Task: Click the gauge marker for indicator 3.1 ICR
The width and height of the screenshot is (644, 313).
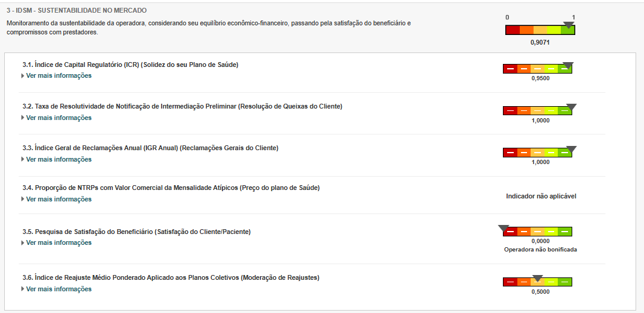Action: click(x=567, y=65)
